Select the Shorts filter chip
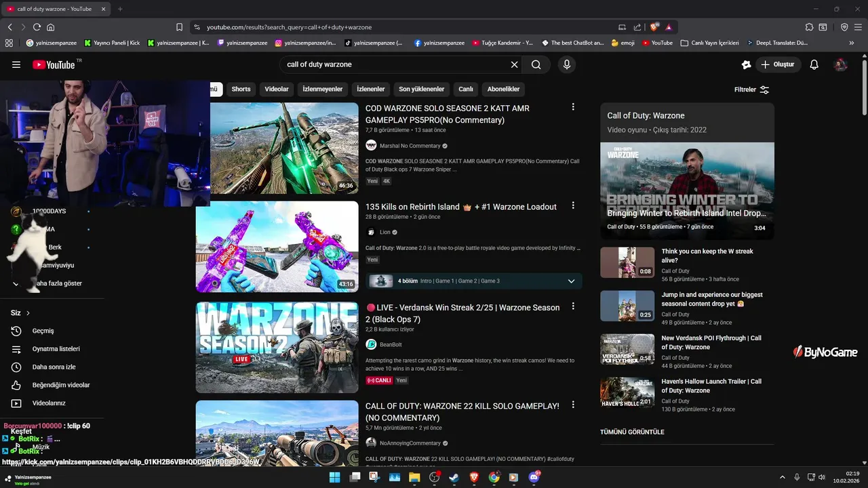Image resolution: width=868 pixels, height=488 pixels. point(241,89)
